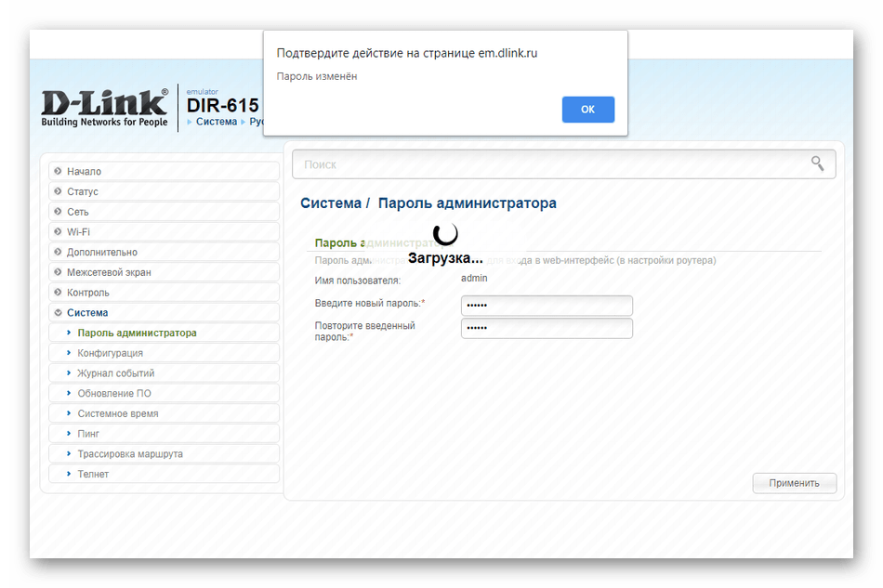Collapse the Система menu section

[x=164, y=312]
